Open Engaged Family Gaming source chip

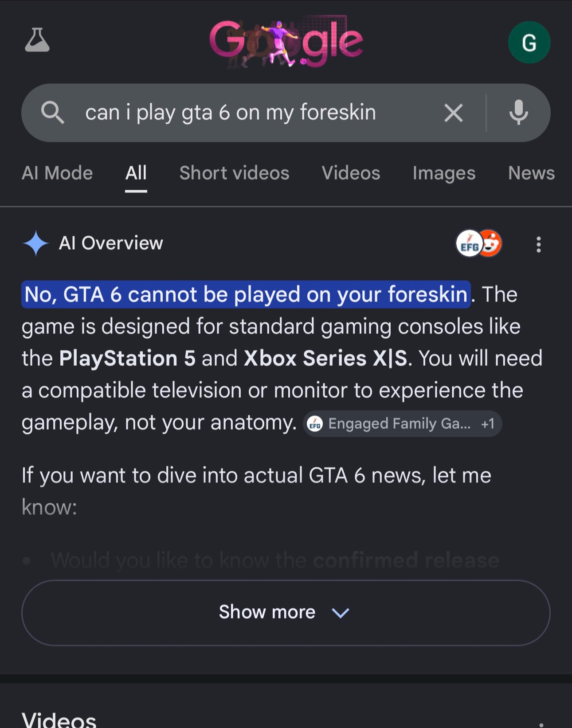[x=402, y=424]
